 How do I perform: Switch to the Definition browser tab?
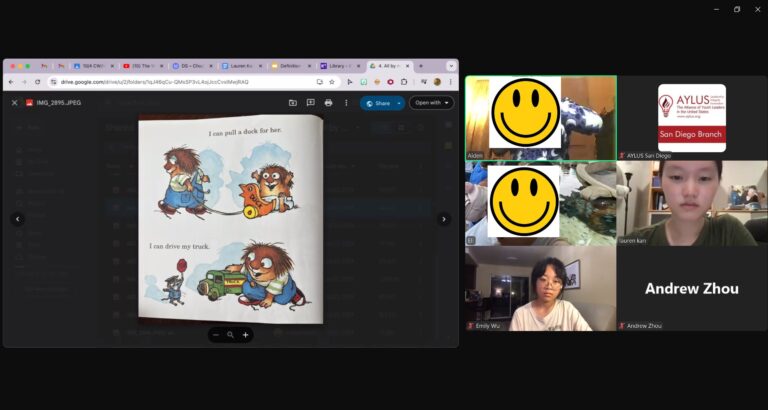pos(291,66)
